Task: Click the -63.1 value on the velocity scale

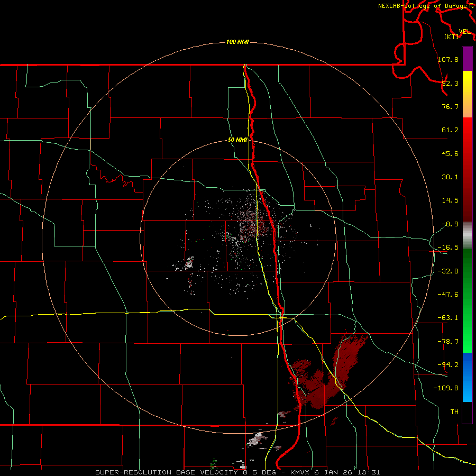Action: pyautogui.click(x=448, y=318)
